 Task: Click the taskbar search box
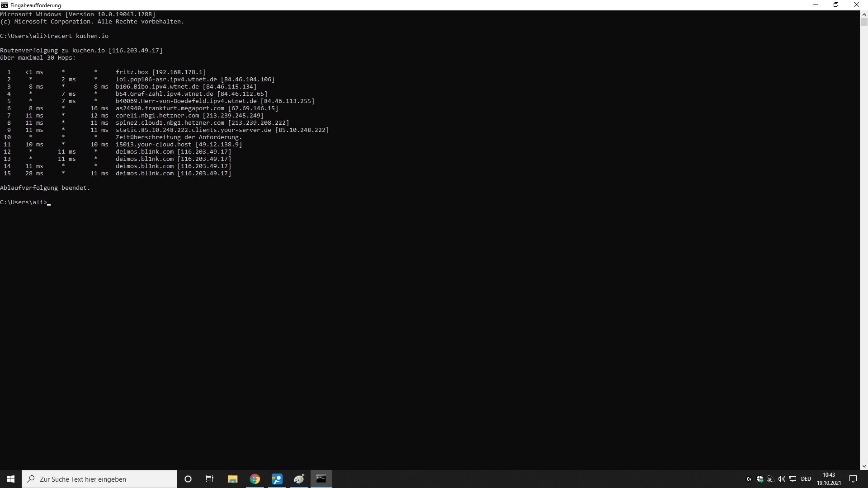(99, 479)
